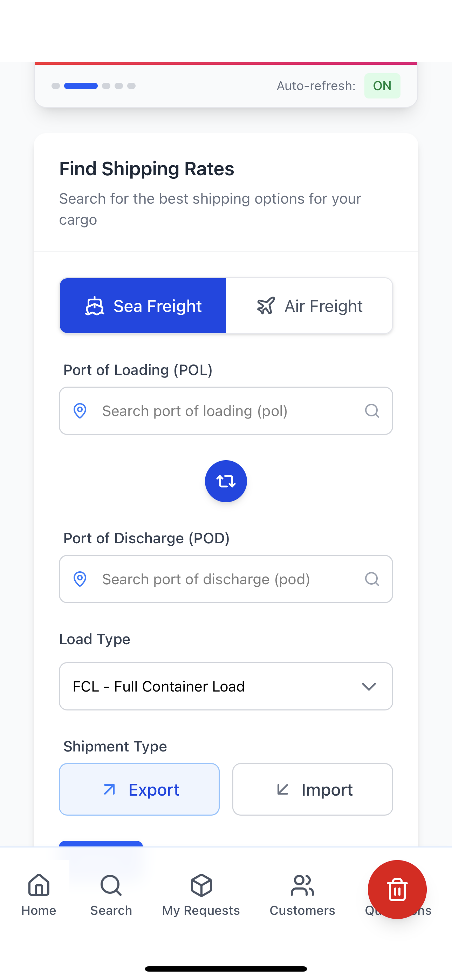Select the active blue carousel indicator

tap(81, 86)
